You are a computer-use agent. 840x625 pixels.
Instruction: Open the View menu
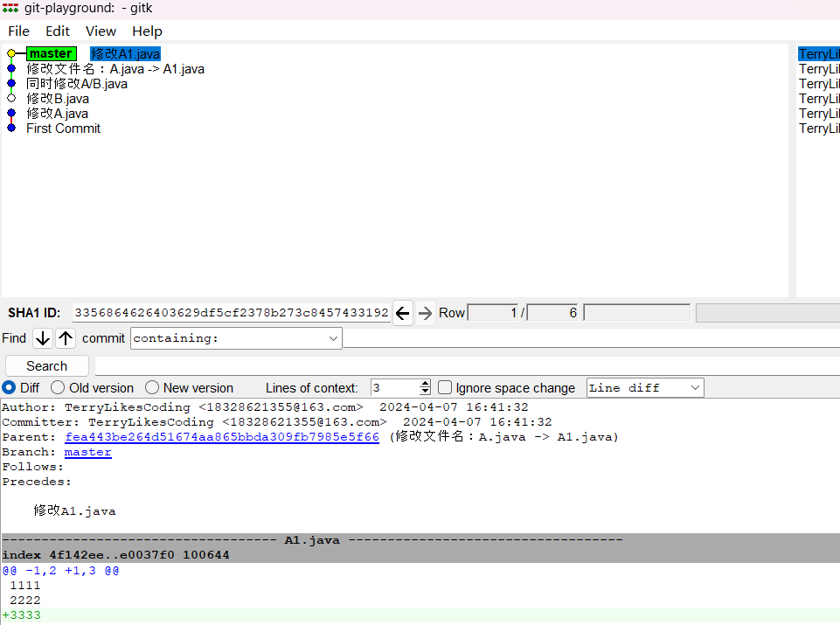(x=101, y=31)
